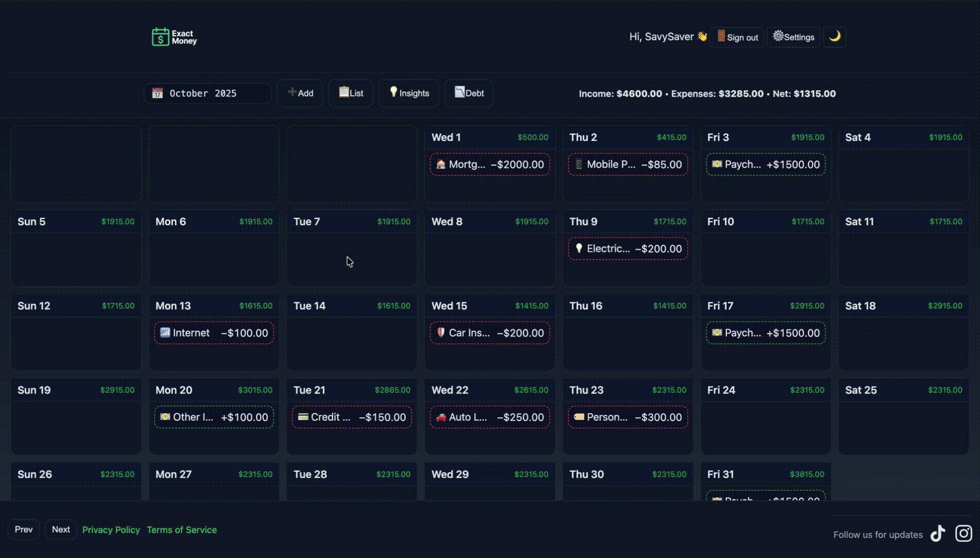Select the Mortgage expense on Wed 1
This screenshot has width=980, height=558.
point(489,164)
